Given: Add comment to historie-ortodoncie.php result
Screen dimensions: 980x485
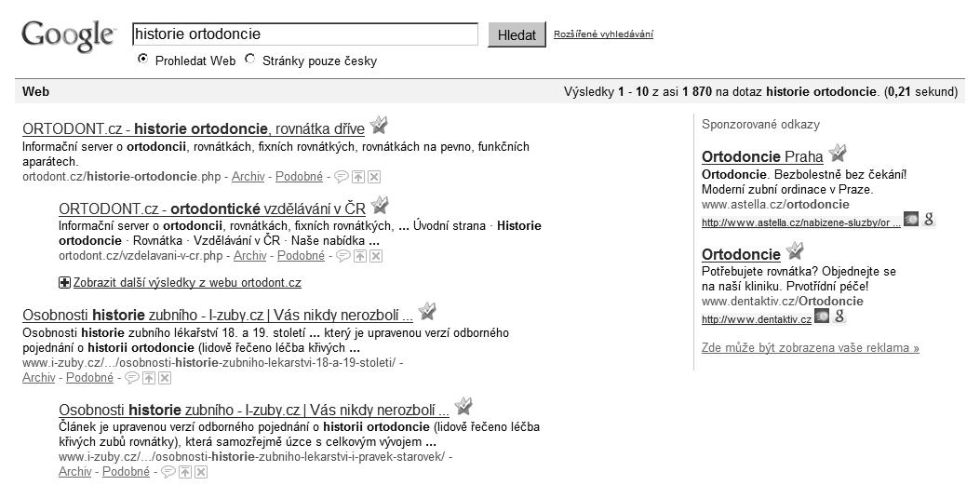Looking at the screenshot, I should click(x=342, y=177).
